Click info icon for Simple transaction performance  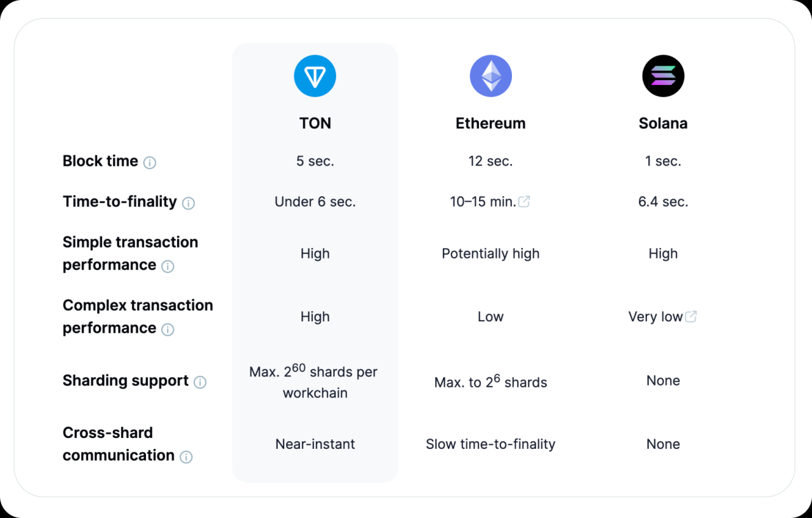pyautogui.click(x=167, y=267)
